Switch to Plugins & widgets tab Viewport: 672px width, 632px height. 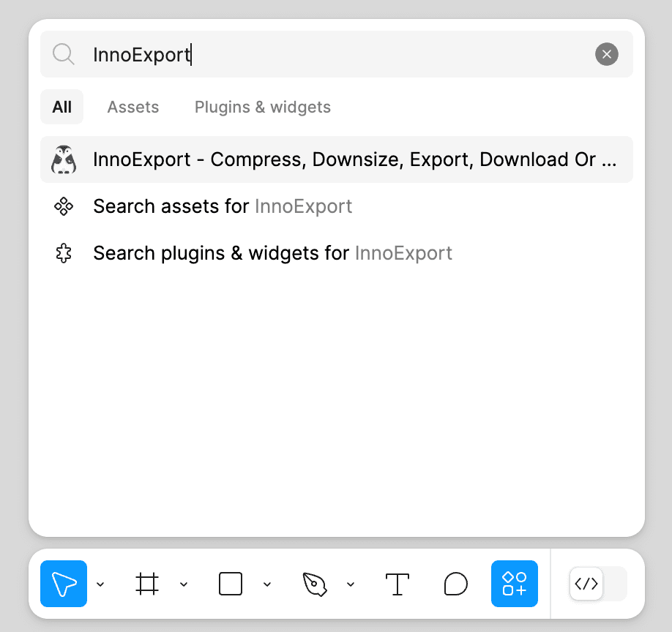pyautogui.click(x=263, y=107)
